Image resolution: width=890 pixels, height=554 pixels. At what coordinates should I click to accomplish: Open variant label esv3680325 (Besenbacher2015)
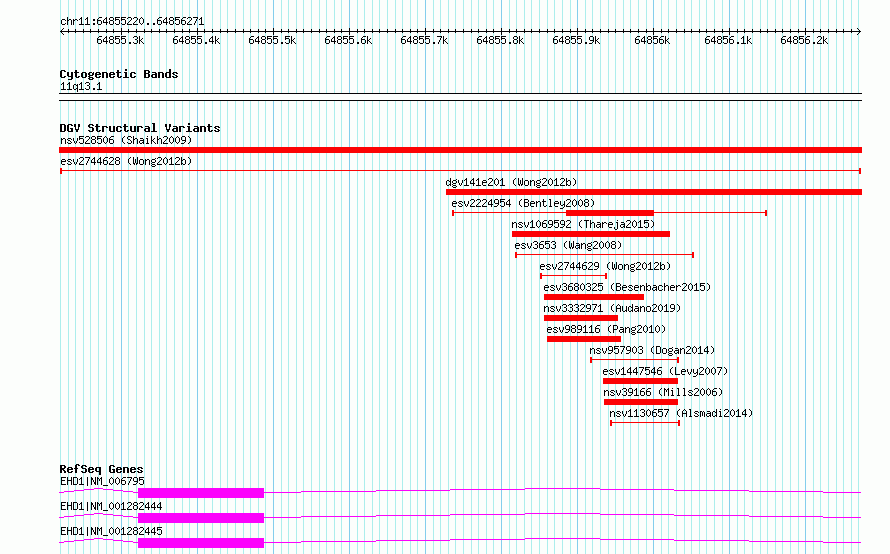pyautogui.click(x=627, y=287)
